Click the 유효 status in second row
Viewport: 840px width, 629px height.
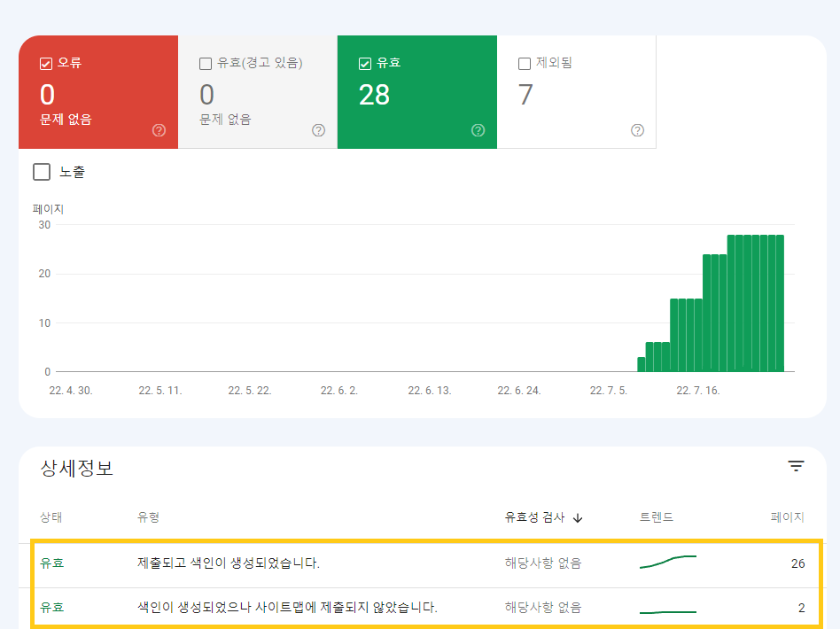coord(52,608)
